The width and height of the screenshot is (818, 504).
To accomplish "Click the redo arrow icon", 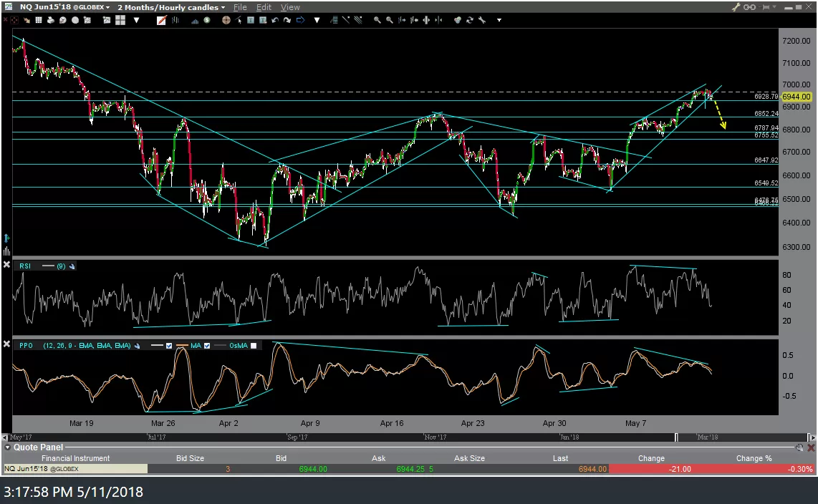I will pyautogui.click(x=287, y=20).
